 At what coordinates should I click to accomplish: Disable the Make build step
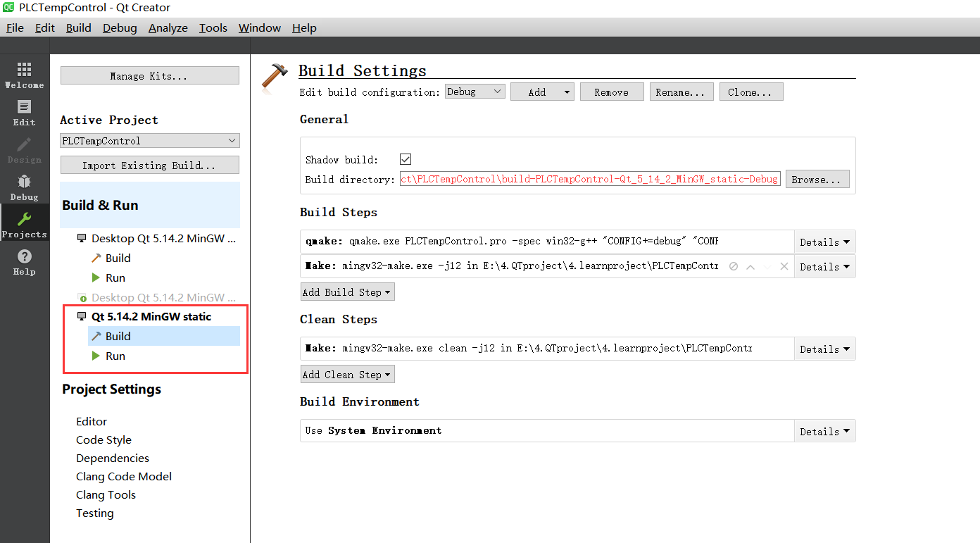pyautogui.click(x=733, y=266)
